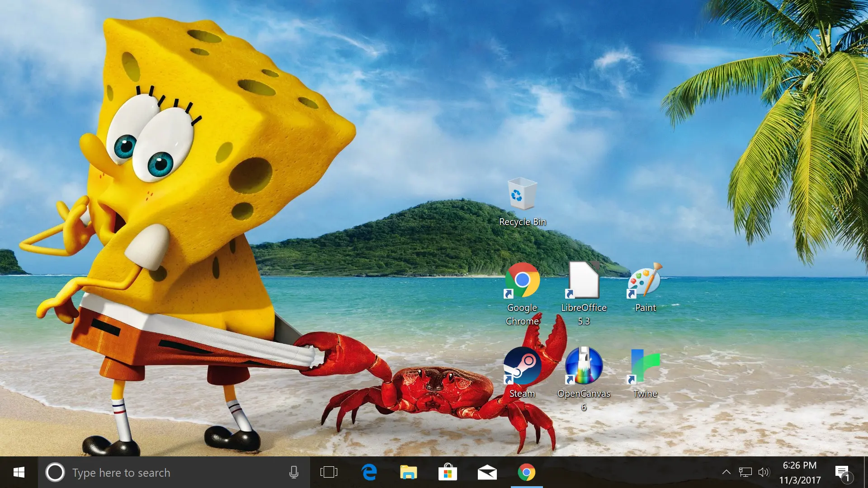Open the Windows Start menu
Screen dimensions: 868x488
19,473
